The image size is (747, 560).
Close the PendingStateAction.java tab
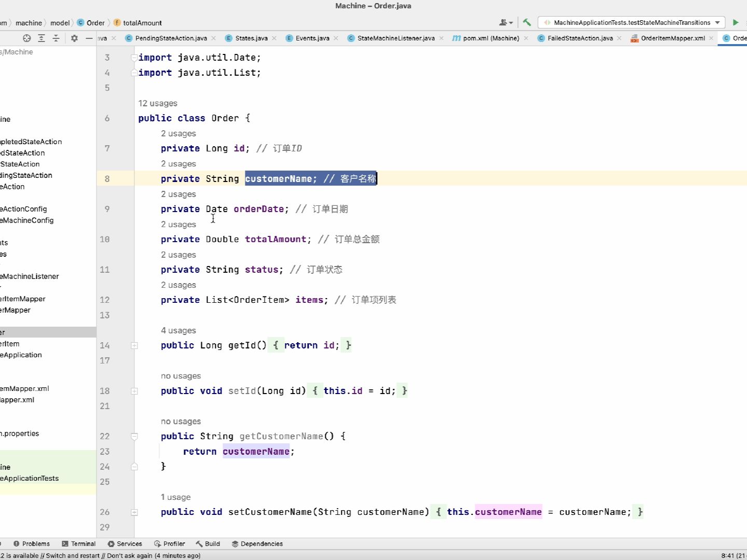point(214,38)
